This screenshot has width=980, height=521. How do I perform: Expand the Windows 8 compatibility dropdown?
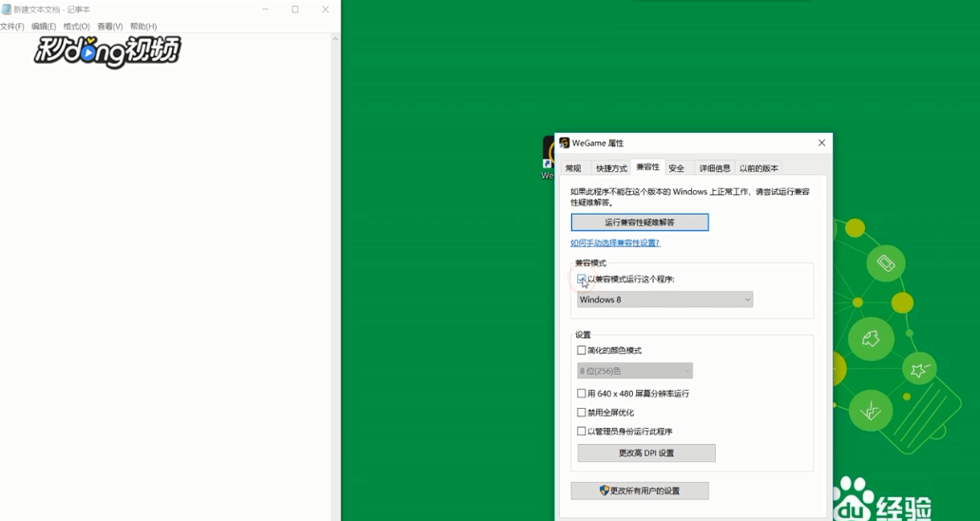pyautogui.click(x=664, y=299)
